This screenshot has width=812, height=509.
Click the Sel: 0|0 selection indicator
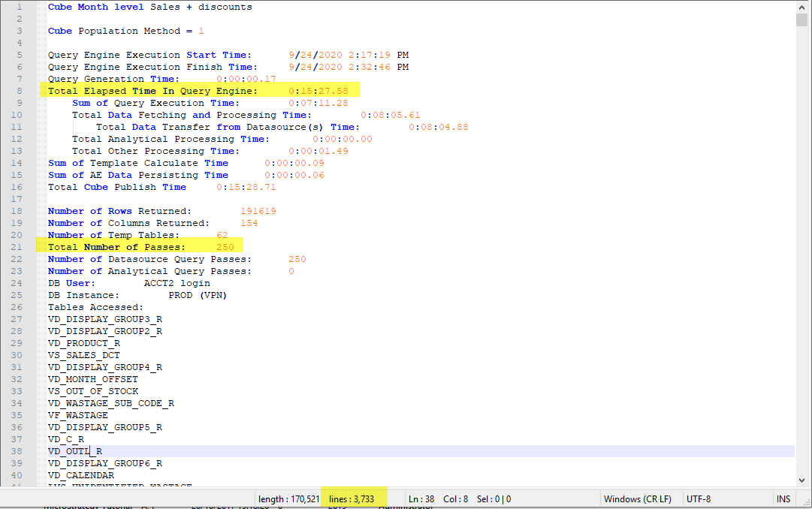[x=492, y=498]
